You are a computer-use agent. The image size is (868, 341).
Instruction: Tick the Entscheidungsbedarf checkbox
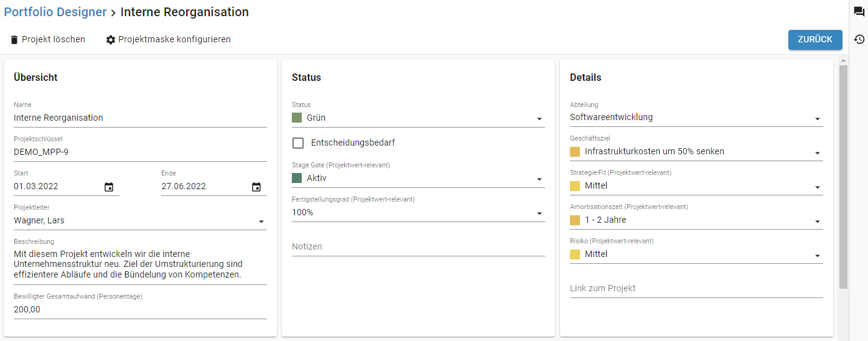click(299, 143)
